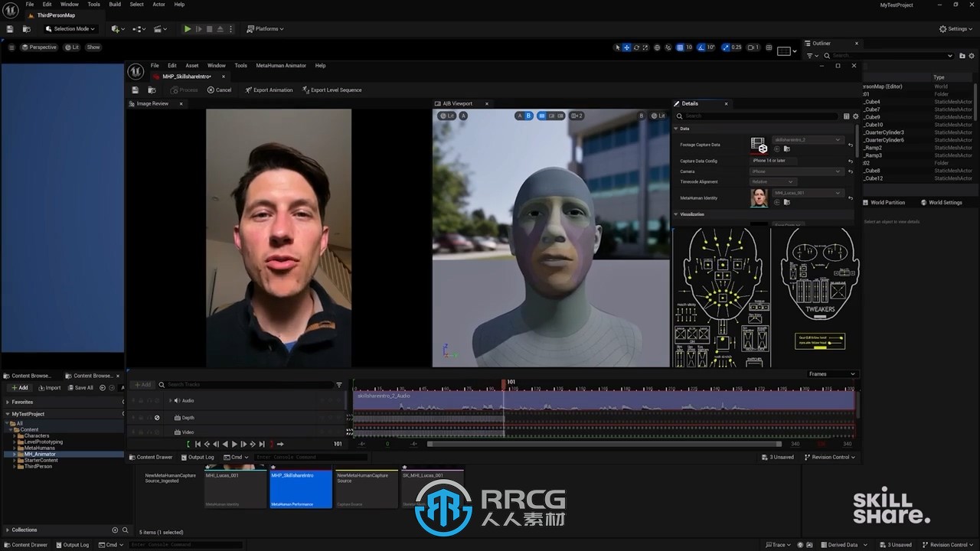
Task: Open the Build menu in main menu bar
Action: [115, 4]
